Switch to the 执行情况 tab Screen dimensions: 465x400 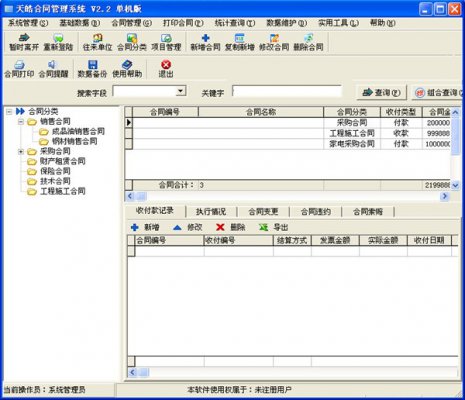[x=211, y=212]
